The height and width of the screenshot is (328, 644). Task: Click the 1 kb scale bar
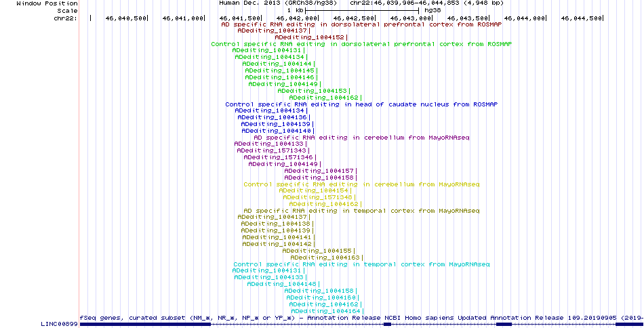coord(362,11)
